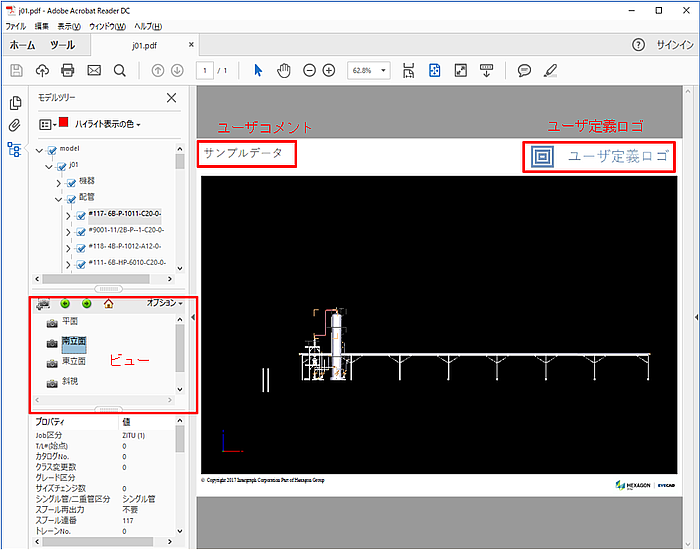Click the サインイン link
The width and height of the screenshot is (700, 551).
pyautogui.click(x=675, y=45)
